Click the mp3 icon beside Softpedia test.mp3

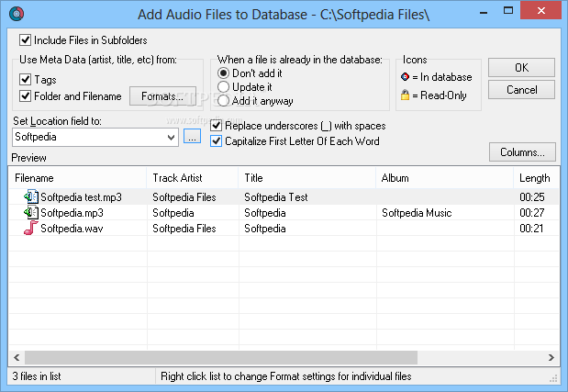click(x=31, y=196)
